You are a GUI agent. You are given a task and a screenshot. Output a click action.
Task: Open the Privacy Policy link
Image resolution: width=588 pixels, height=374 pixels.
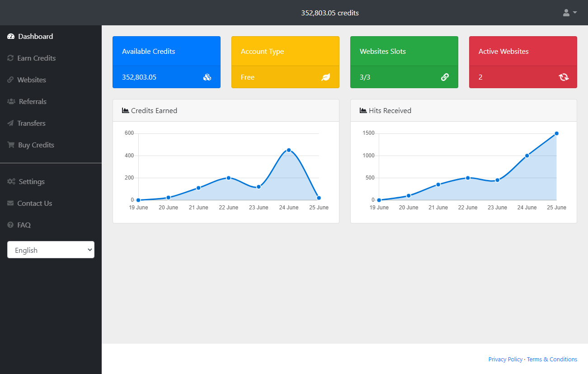(x=505, y=360)
